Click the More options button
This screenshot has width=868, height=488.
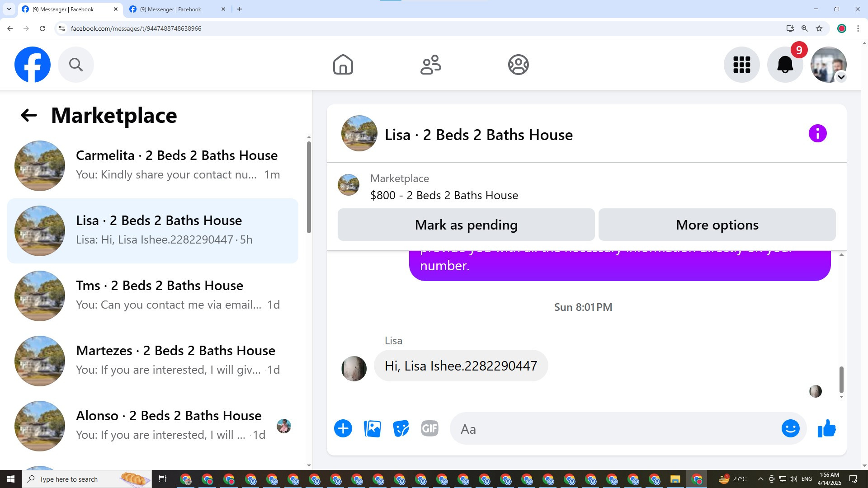[x=717, y=225]
